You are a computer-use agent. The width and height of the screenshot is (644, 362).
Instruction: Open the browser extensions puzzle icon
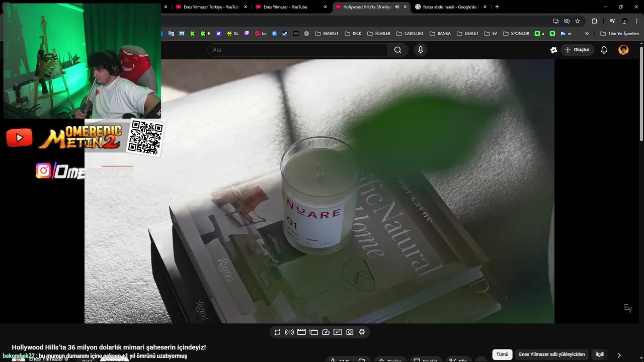click(594, 21)
